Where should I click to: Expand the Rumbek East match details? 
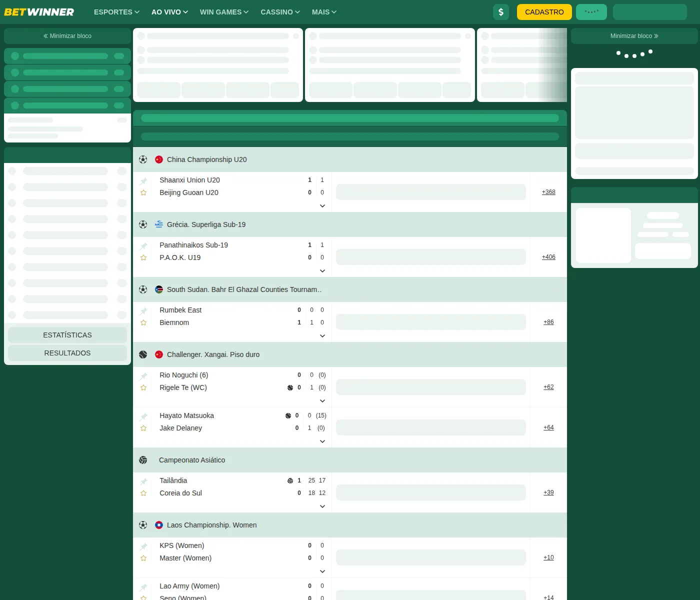tap(322, 336)
